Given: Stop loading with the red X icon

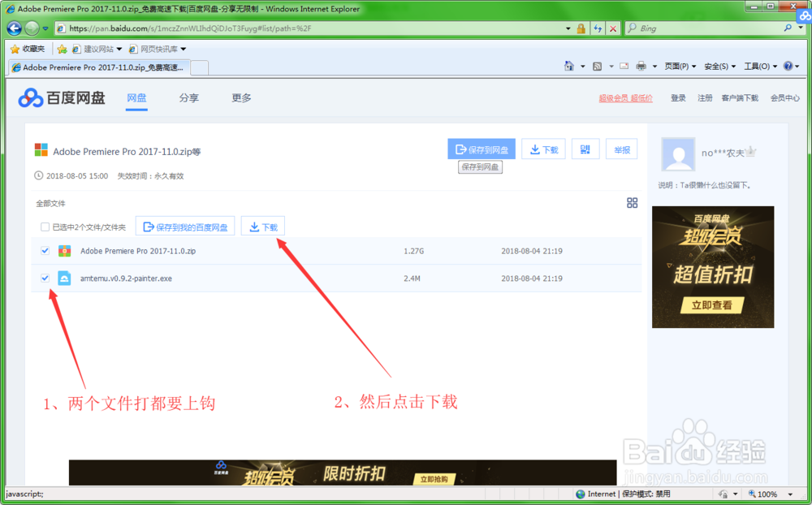Looking at the screenshot, I should tap(613, 28).
